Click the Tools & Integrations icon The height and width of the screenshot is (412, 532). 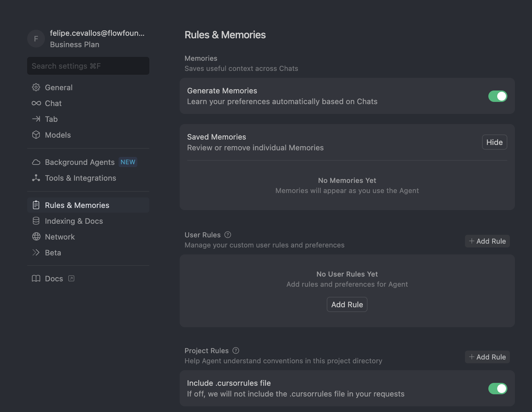36,178
